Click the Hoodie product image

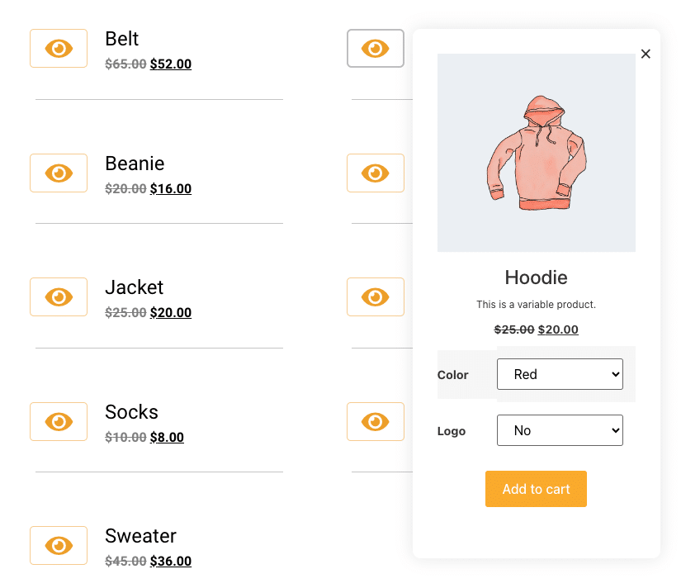point(537,153)
